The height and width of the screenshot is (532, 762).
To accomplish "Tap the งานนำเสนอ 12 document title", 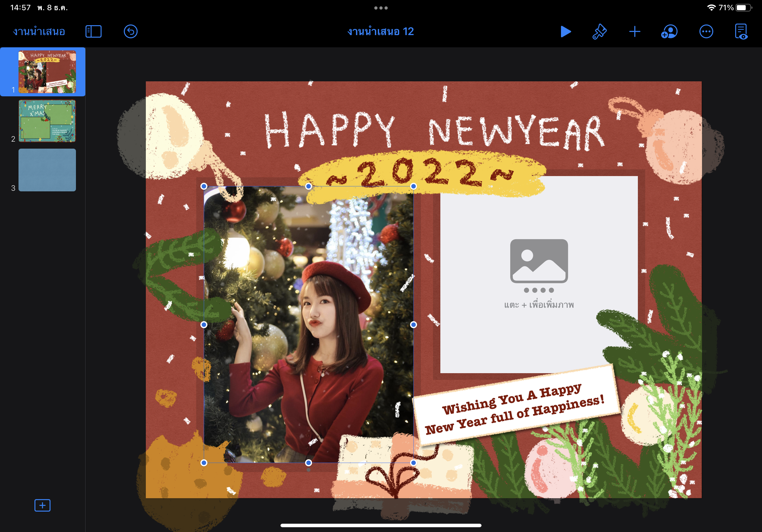I will pos(380,32).
